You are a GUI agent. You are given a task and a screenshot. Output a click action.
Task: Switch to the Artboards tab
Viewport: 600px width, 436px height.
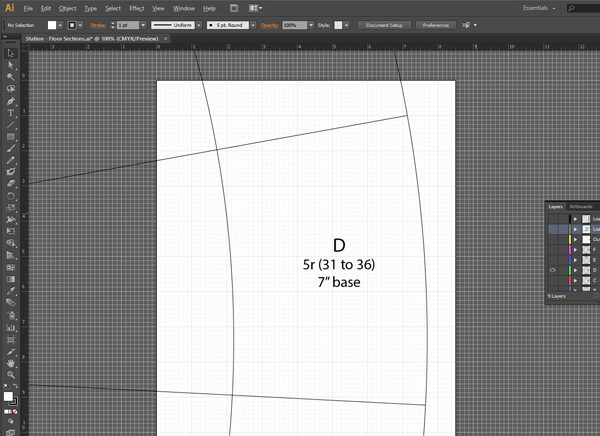coord(581,206)
